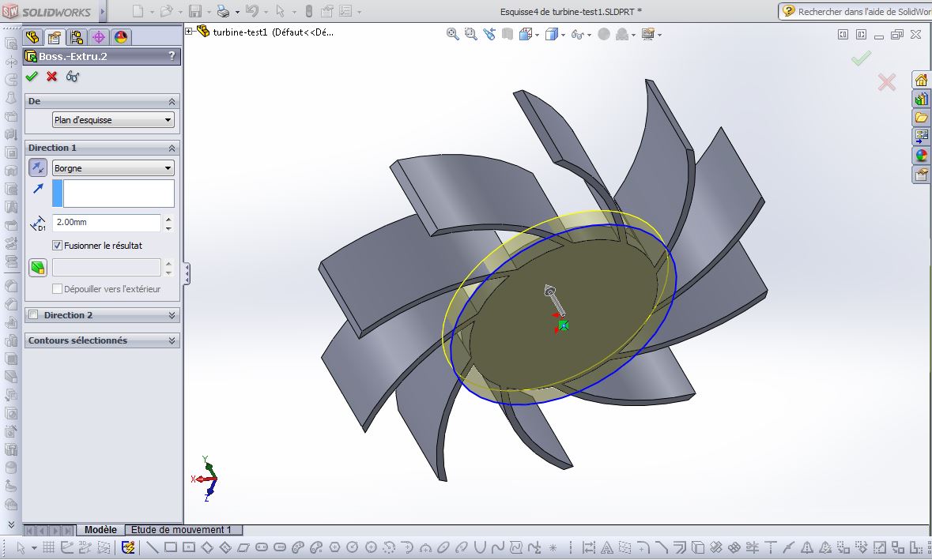Click 'Rechercher dans l'aide' search field
This screenshot has height=560, width=932.
(863, 11)
